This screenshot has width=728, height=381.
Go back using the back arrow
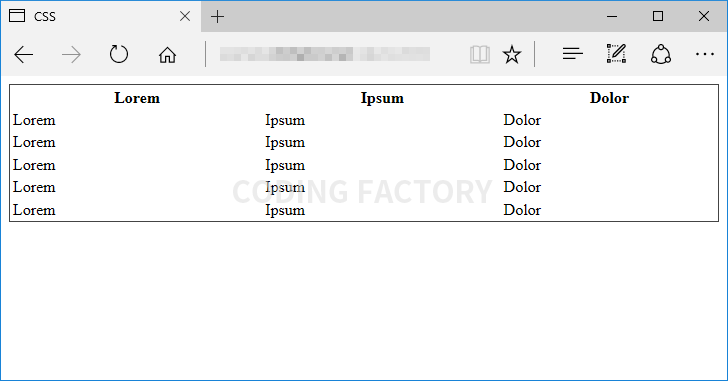[x=24, y=55]
